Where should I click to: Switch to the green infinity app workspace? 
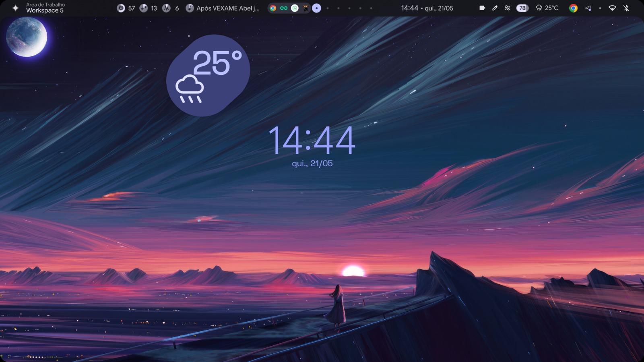[x=284, y=8]
